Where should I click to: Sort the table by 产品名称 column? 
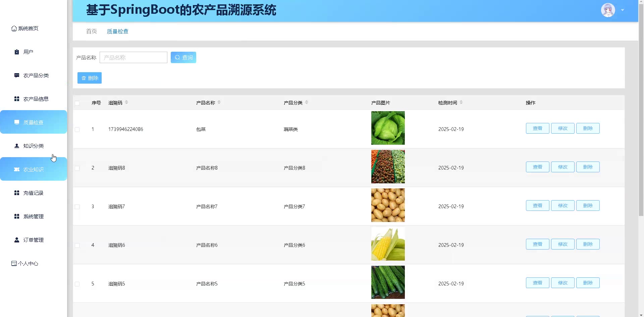pos(219,102)
